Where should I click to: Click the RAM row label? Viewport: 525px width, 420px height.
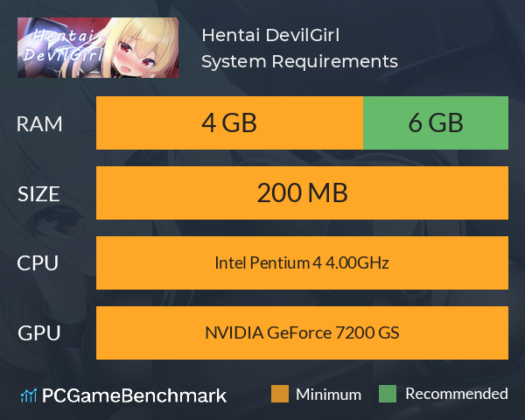click(39, 124)
